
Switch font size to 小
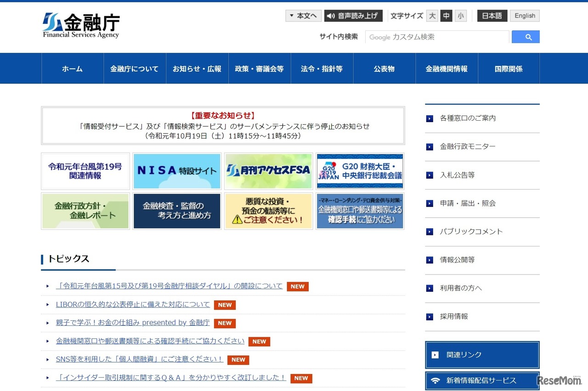[x=461, y=16]
